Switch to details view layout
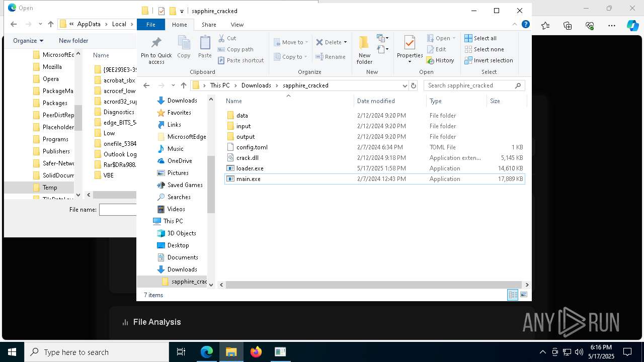 tap(513, 295)
